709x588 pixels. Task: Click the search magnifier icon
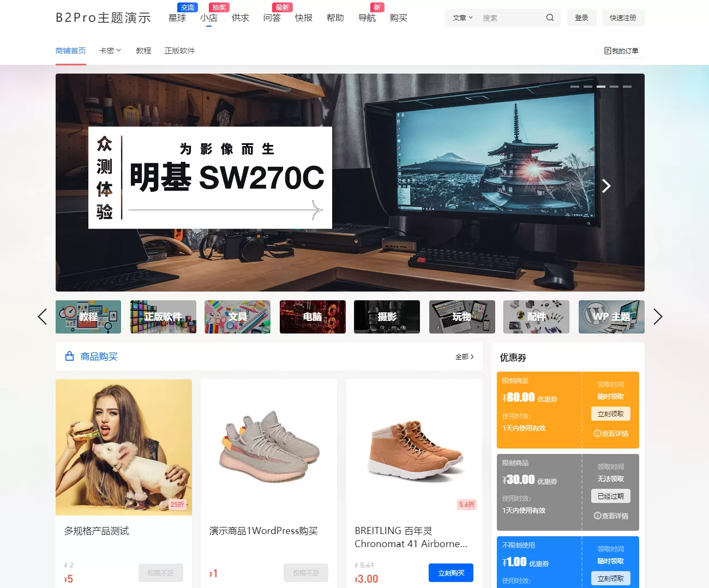click(550, 17)
